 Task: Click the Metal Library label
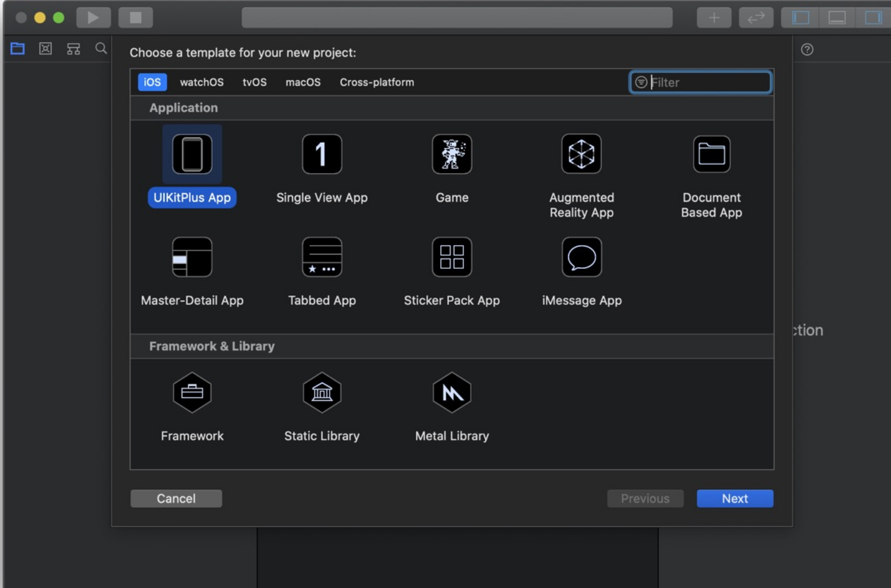click(452, 436)
